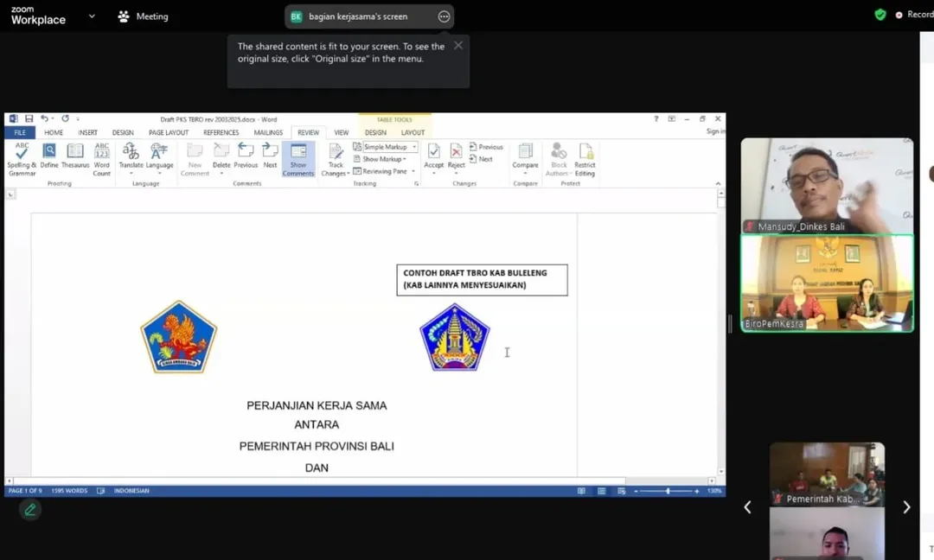The height and width of the screenshot is (560, 934).
Task: Go to Next comment
Action: (270, 157)
